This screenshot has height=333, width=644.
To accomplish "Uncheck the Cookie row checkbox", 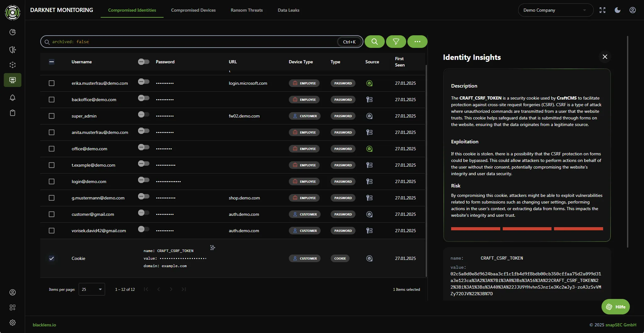I will 52,258.
